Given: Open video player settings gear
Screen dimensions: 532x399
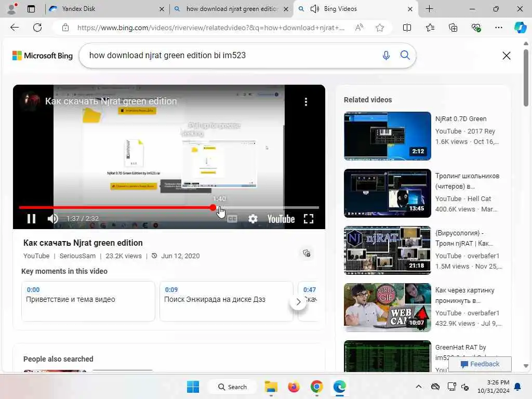Looking at the screenshot, I should [x=253, y=219].
